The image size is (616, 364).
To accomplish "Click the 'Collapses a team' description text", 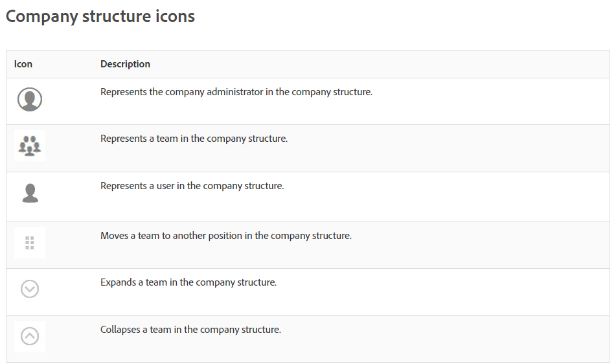I will coord(190,330).
